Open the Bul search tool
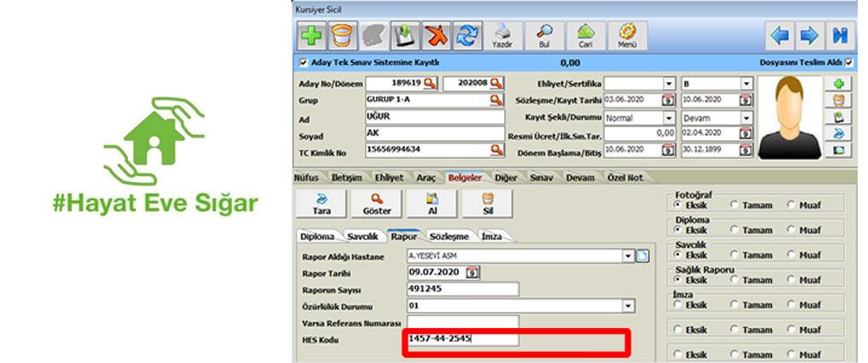 [544, 36]
